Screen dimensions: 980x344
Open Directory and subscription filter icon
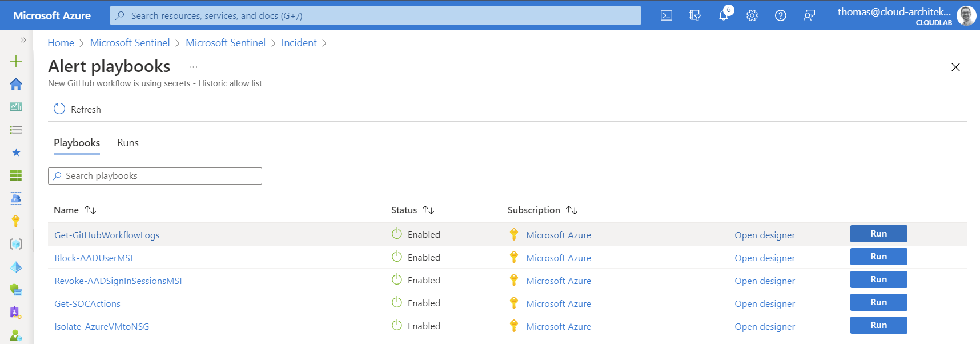[x=695, y=15]
